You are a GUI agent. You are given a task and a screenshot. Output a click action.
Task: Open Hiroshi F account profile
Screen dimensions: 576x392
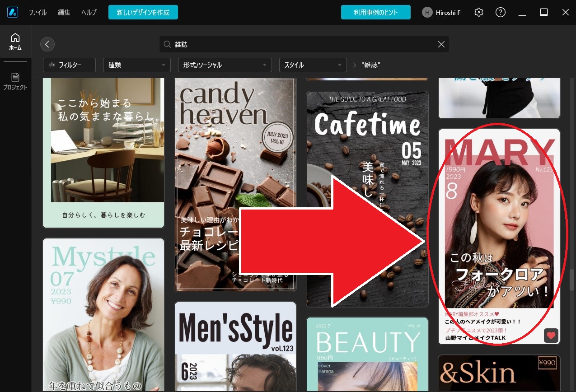click(x=441, y=13)
